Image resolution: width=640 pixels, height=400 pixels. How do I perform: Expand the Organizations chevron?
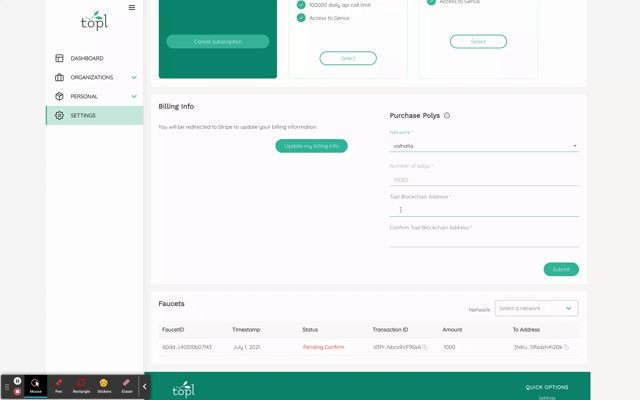click(x=134, y=77)
